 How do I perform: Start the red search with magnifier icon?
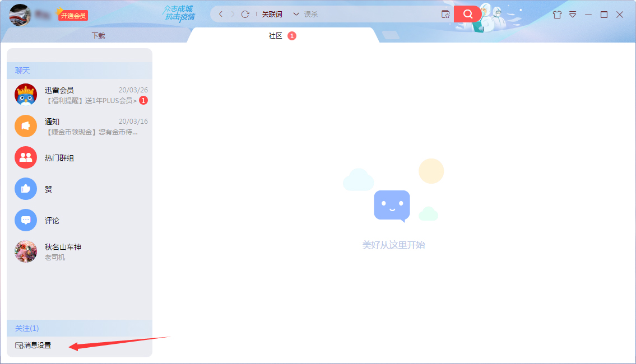coord(468,13)
